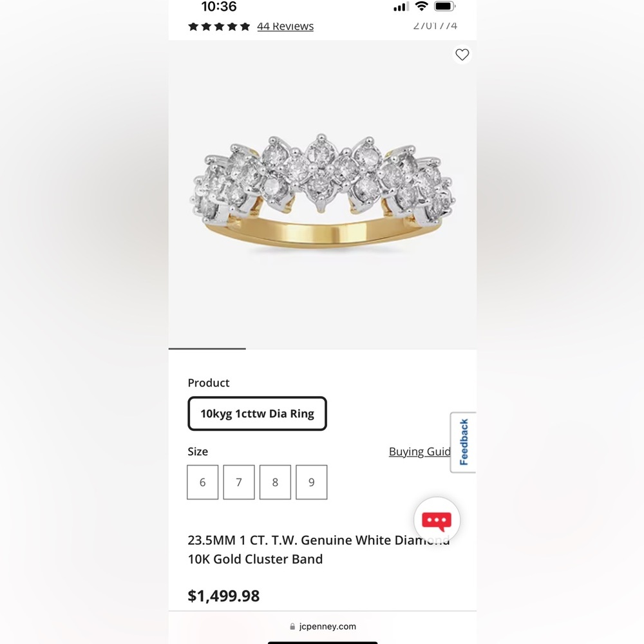Open the Buying Guide link
The width and height of the screenshot is (644, 644).
(420, 452)
